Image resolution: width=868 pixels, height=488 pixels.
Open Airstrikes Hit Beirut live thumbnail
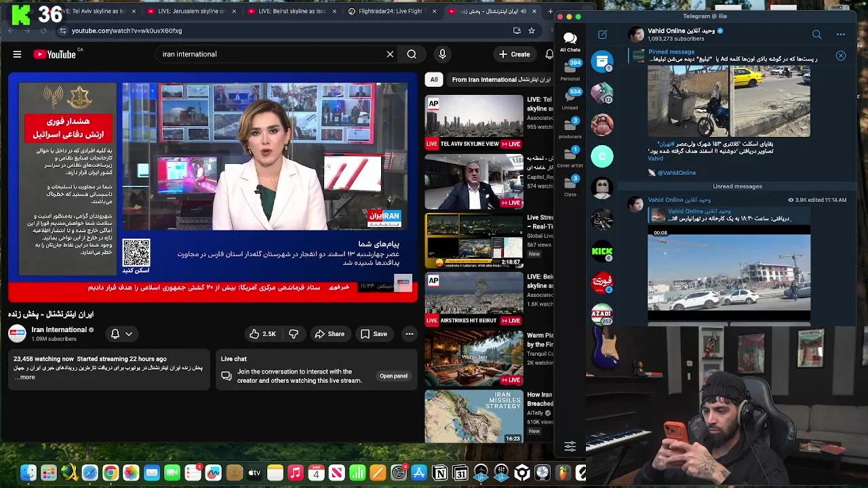point(474,299)
